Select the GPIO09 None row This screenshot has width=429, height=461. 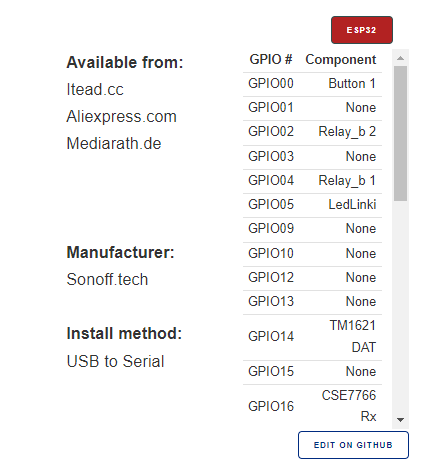point(312,229)
